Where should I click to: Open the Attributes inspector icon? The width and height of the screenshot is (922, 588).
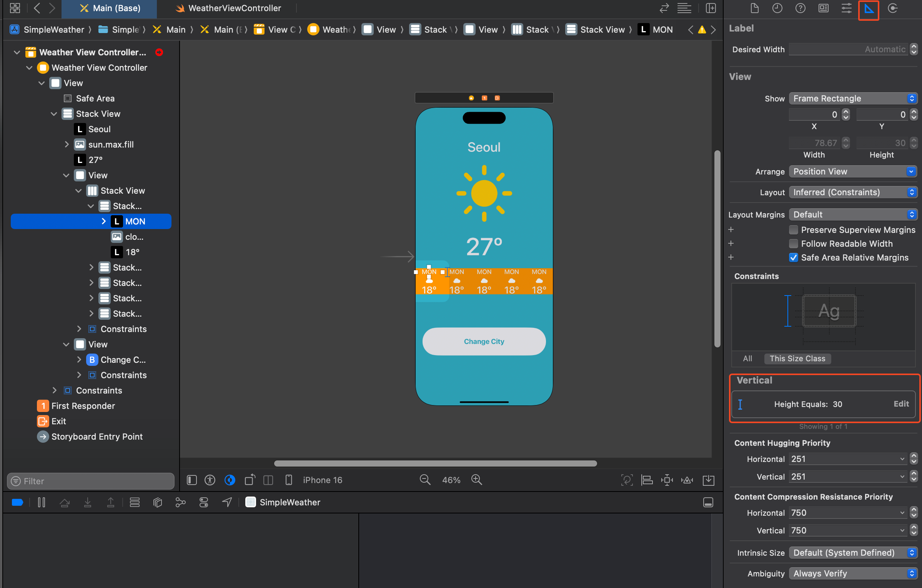846,8
